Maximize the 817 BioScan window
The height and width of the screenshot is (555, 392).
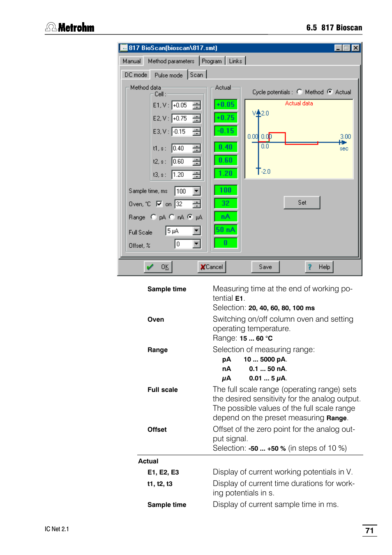click(346, 48)
